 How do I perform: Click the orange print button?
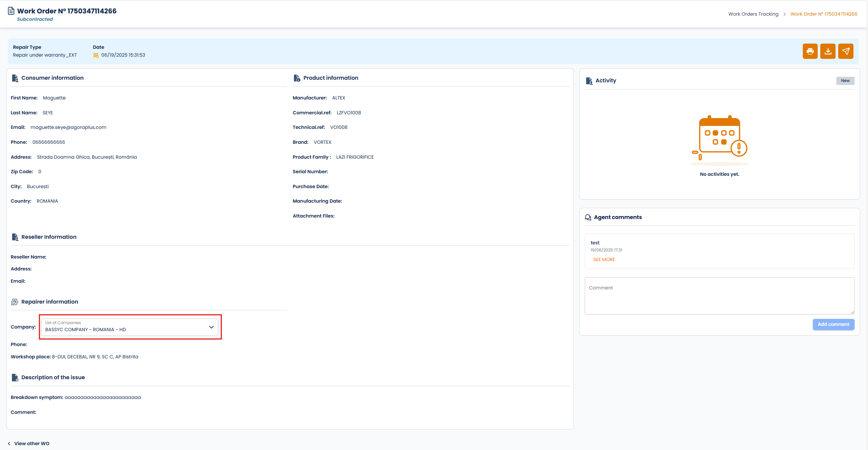pyautogui.click(x=810, y=51)
